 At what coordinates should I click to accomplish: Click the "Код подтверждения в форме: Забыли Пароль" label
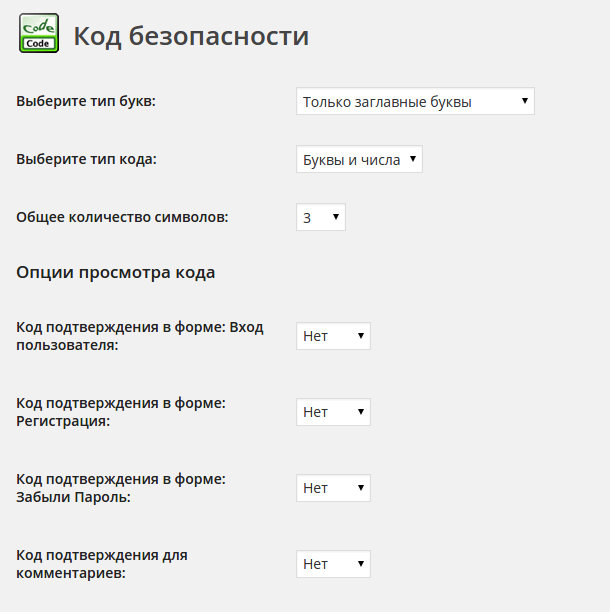[121, 488]
